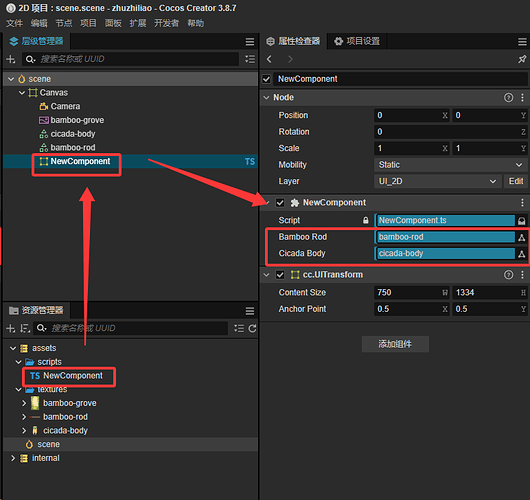This screenshot has height=500, width=530.
Task: Locate script asset icon beside NewComponent.ts
Action: [x=522, y=221]
